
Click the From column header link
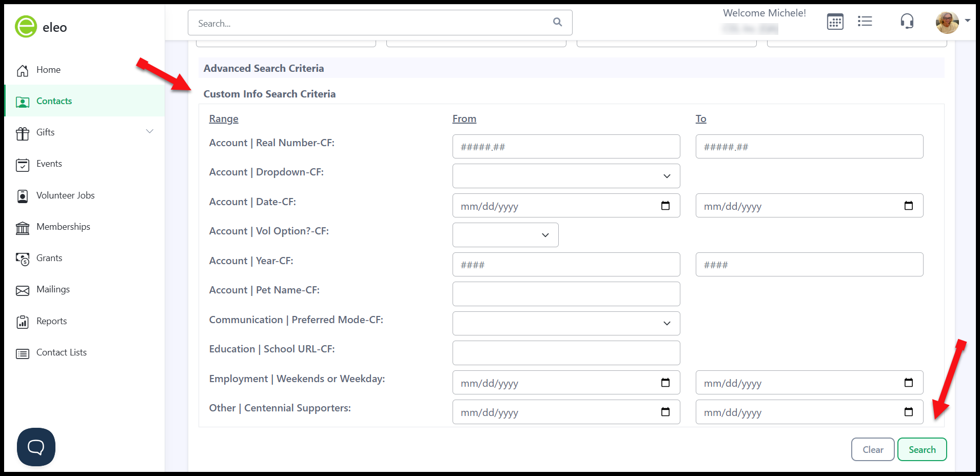[x=464, y=118]
